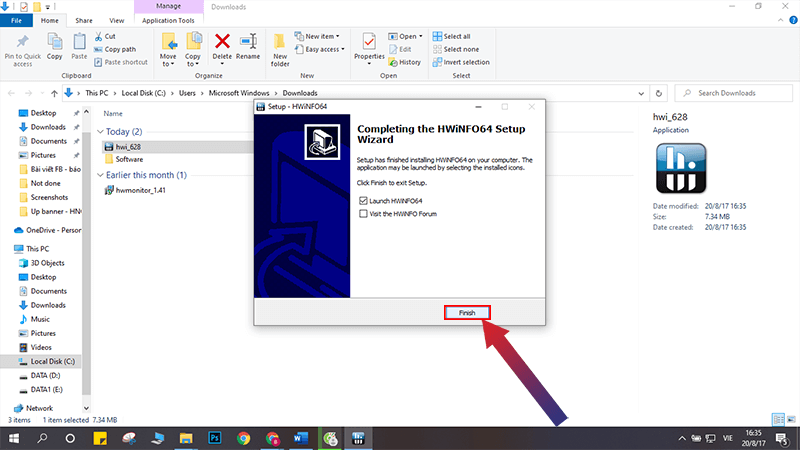This screenshot has height=450, width=800.
Task: Click Local Disk (C:) in breadcrumb path
Action: click(x=143, y=93)
